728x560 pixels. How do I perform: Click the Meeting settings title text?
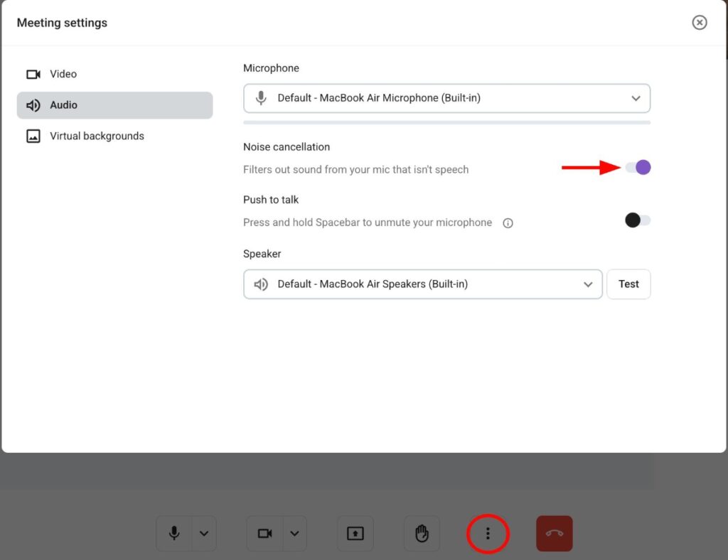62,23
